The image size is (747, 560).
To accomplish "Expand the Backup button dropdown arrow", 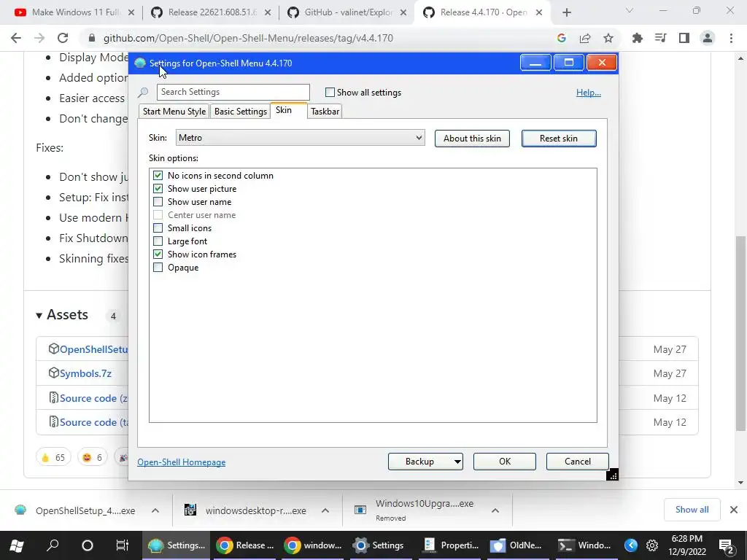I will 457,462.
